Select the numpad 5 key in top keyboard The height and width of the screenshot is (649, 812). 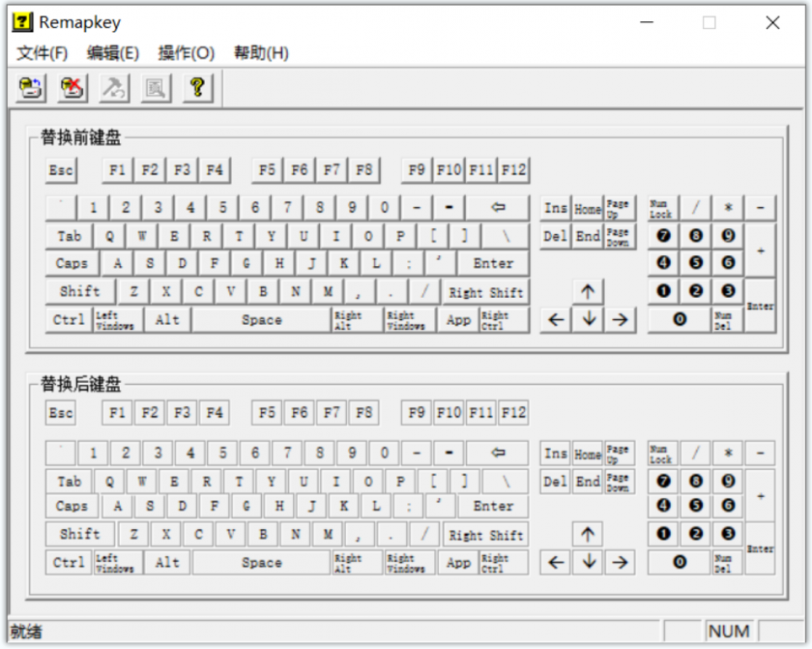[695, 263]
